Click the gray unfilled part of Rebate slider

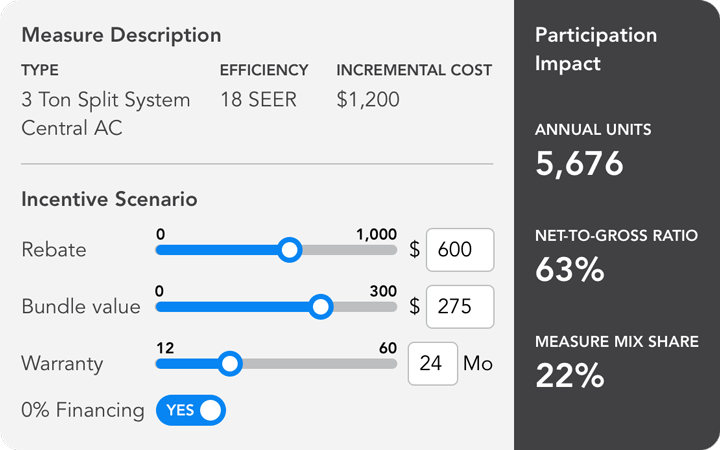(x=348, y=250)
